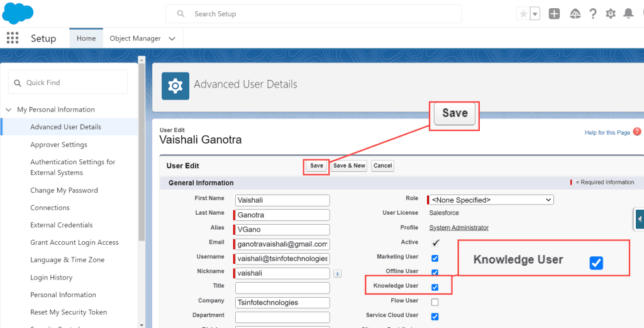The height and width of the screenshot is (328, 644).
Task: Switch to the Home tab
Action: 86,38
